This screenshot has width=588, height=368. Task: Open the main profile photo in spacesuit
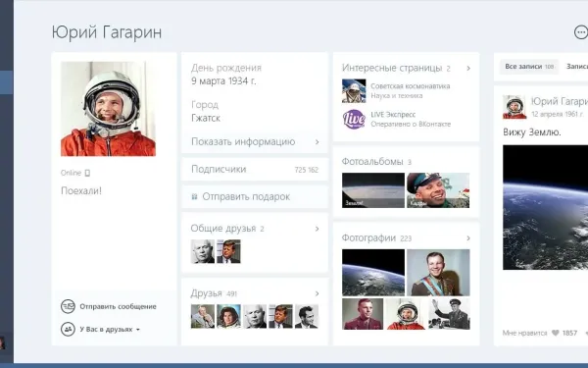tap(108, 109)
